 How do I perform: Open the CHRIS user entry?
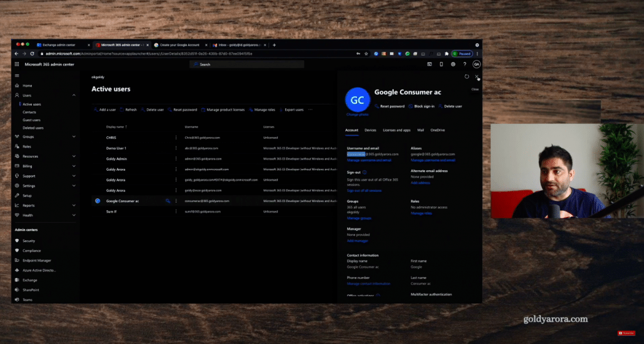pos(111,138)
